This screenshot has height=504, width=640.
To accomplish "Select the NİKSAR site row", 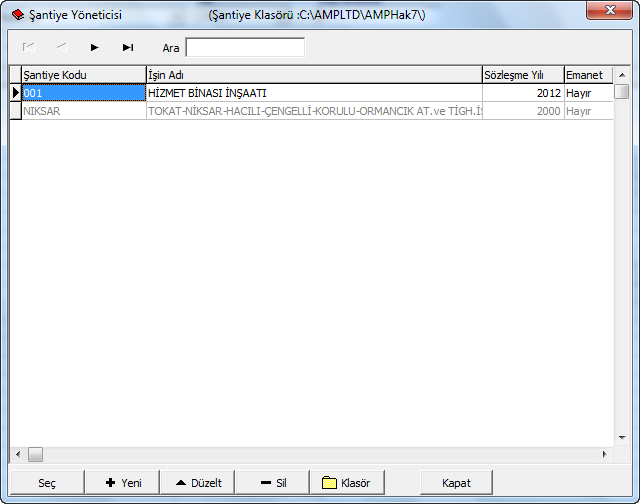I will point(83,111).
